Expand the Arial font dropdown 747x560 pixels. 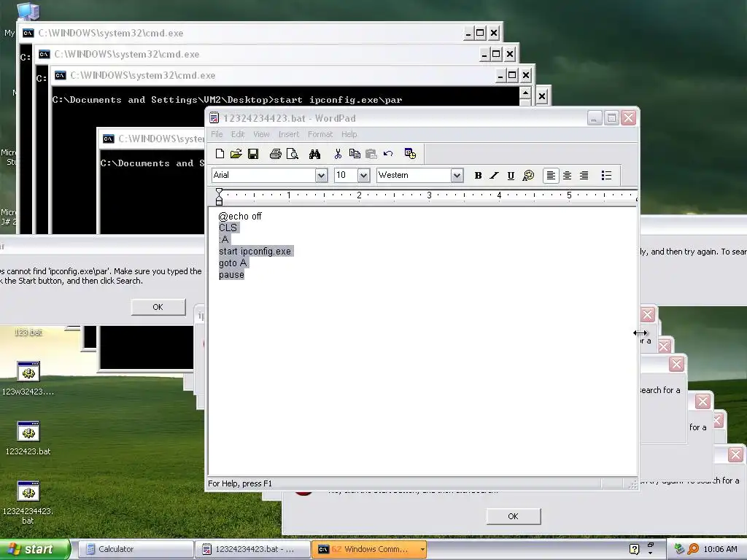(x=321, y=176)
